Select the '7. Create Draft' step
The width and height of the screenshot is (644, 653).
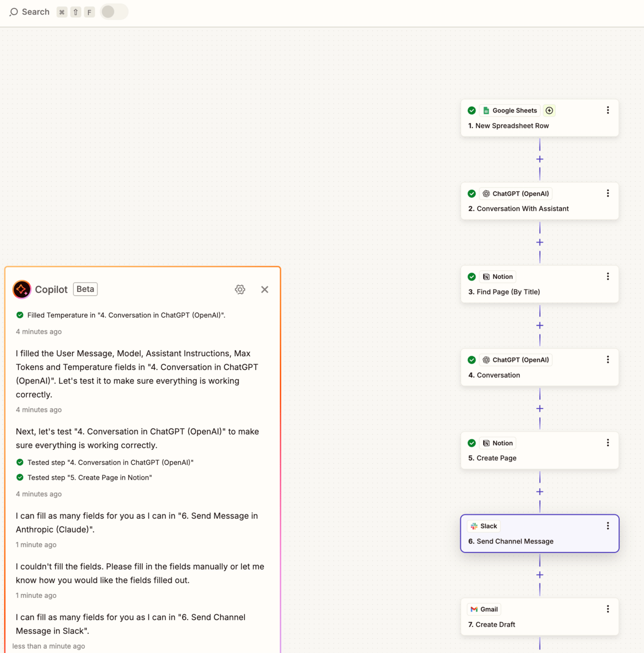click(x=540, y=617)
